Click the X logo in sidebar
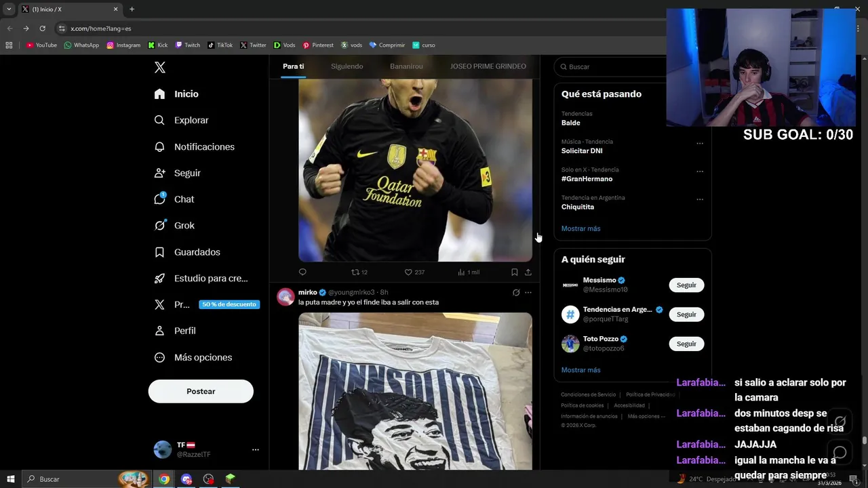Screen dimensions: 868x488 pyautogui.click(x=160, y=67)
